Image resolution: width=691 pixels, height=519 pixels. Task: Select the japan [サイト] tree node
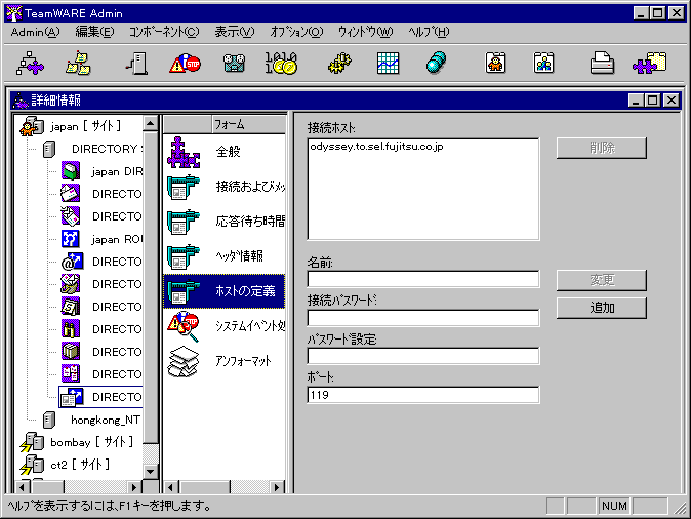85,126
